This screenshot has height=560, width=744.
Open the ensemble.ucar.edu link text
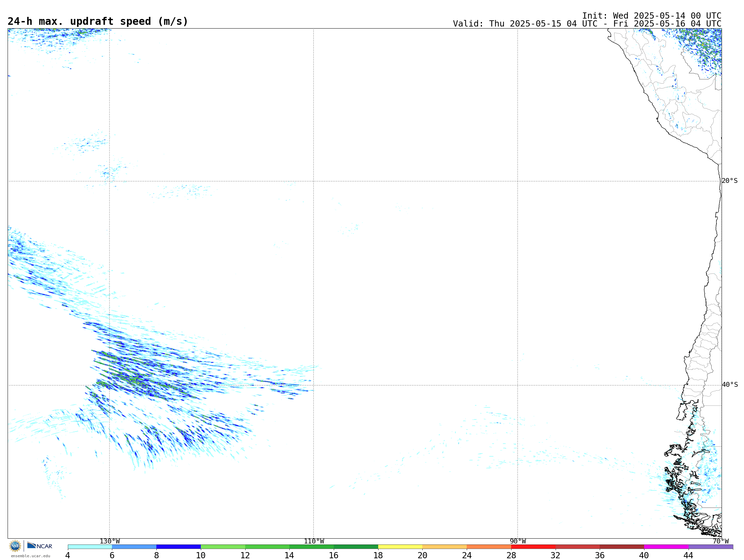tap(31, 556)
